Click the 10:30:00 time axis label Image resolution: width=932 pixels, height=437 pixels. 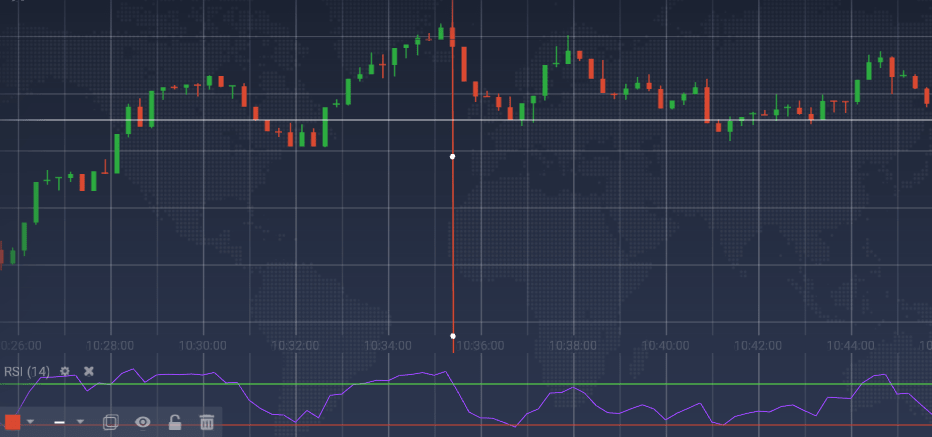(204, 345)
